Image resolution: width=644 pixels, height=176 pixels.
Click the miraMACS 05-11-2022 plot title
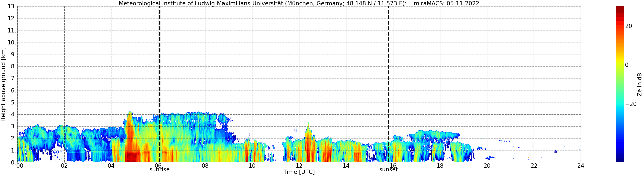299,3
